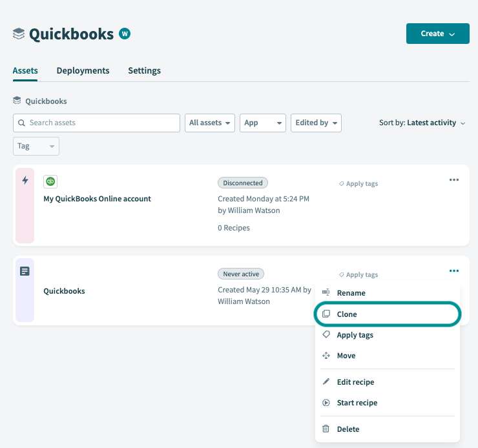Viewport: 478px width, 448px height.
Task: Open three-dot menu for Quickbooks recipe
Action: tap(454, 270)
